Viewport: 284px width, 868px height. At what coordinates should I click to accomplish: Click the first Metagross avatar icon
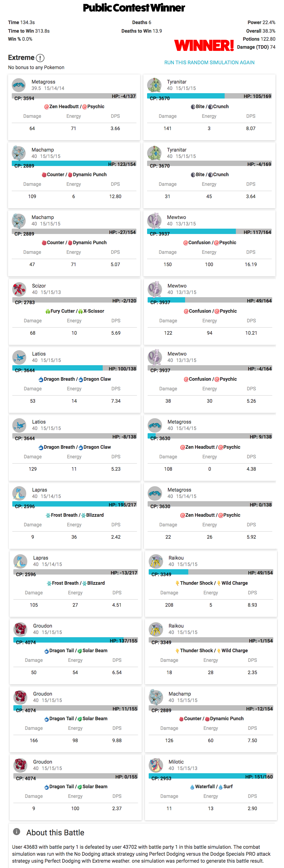pyautogui.click(x=19, y=85)
